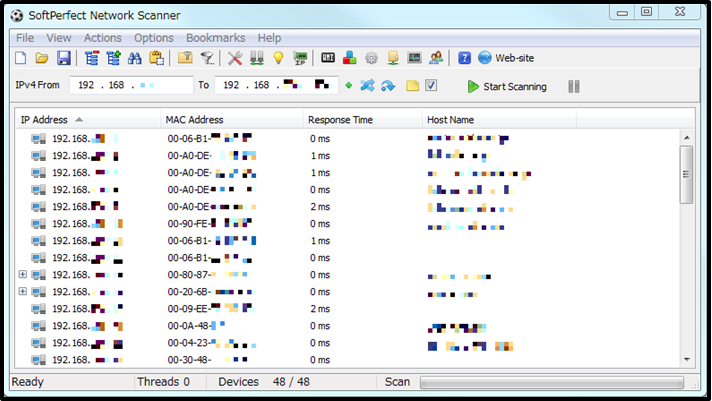The image size is (712, 401).
Task: Click the computer download toolbar icon
Action: [393, 58]
